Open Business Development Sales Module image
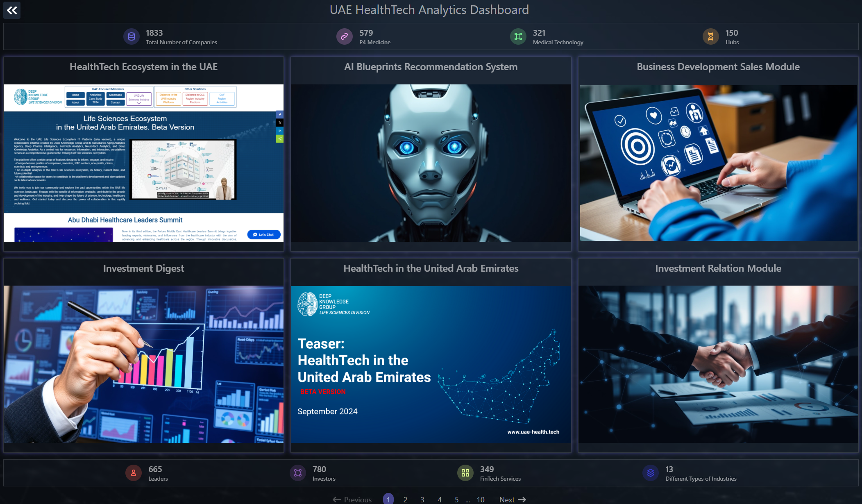862x504 pixels. (718, 163)
